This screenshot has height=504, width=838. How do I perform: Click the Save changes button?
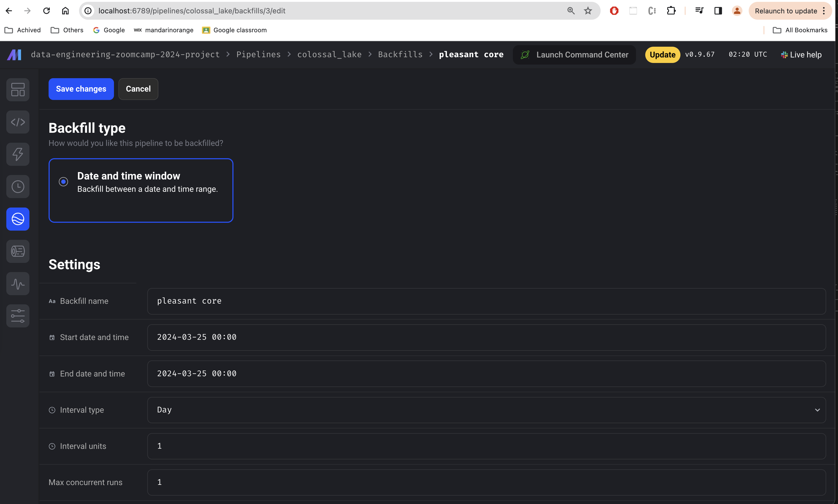(x=81, y=89)
